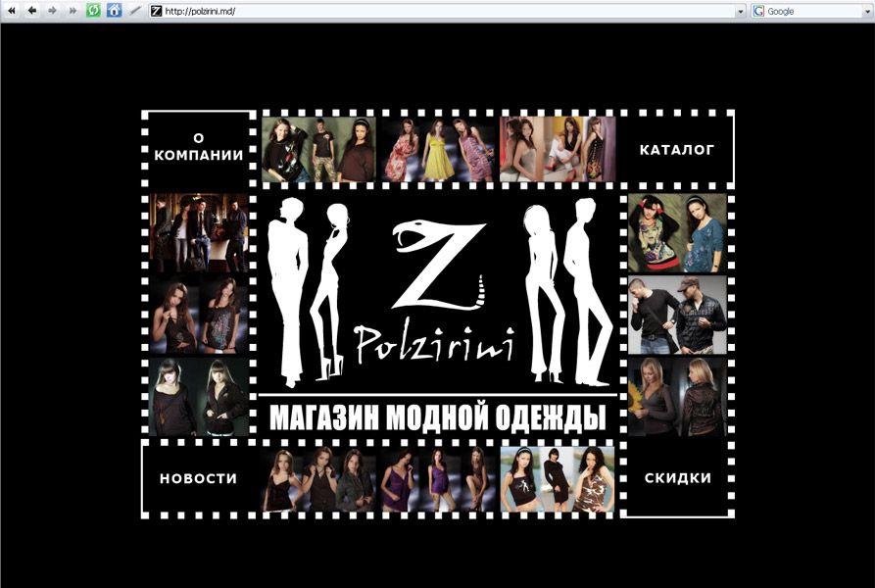Open the right photo of blonde woman with sunflower
This screenshot has height=588, width=875.
click(677, 397)
